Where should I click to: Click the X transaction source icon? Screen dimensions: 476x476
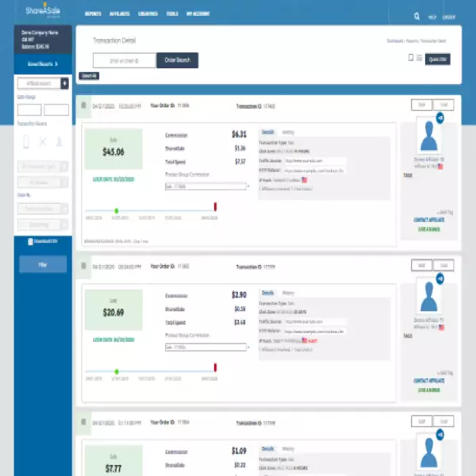(x=44, y=141)
